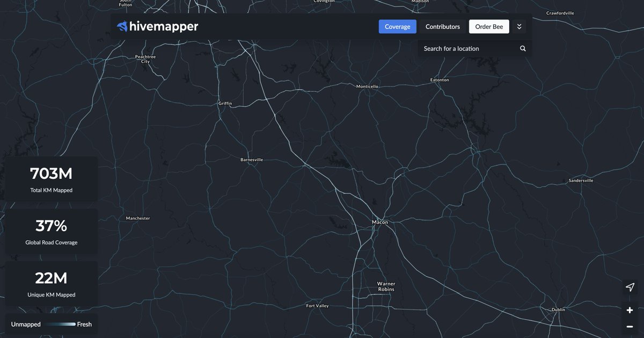Viewport: 644px width, 338px height.
Task: Click the Crawfordville map label
Action: [x=560, y=12]
